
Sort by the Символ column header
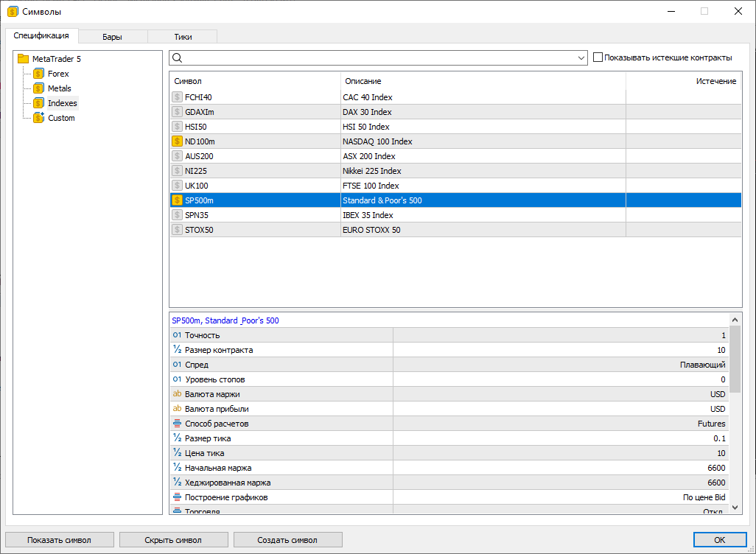tap(255, 81)
